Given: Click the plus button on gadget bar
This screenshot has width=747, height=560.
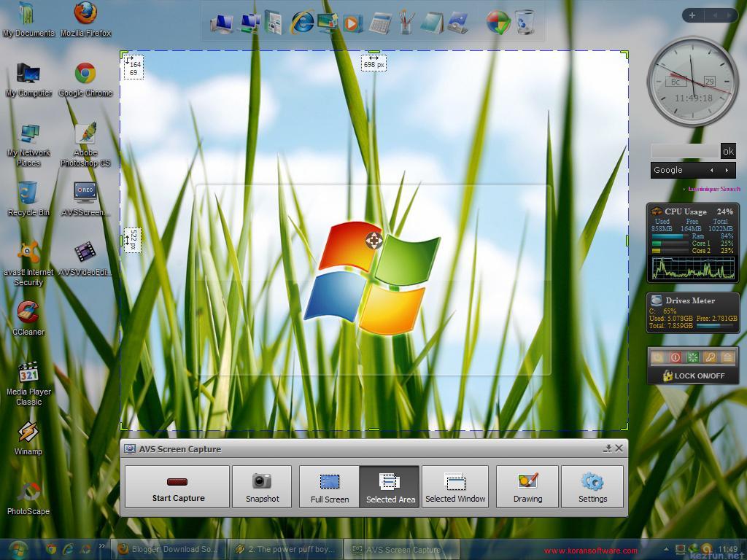Looking at the screenshot, I should coord(692,15).
